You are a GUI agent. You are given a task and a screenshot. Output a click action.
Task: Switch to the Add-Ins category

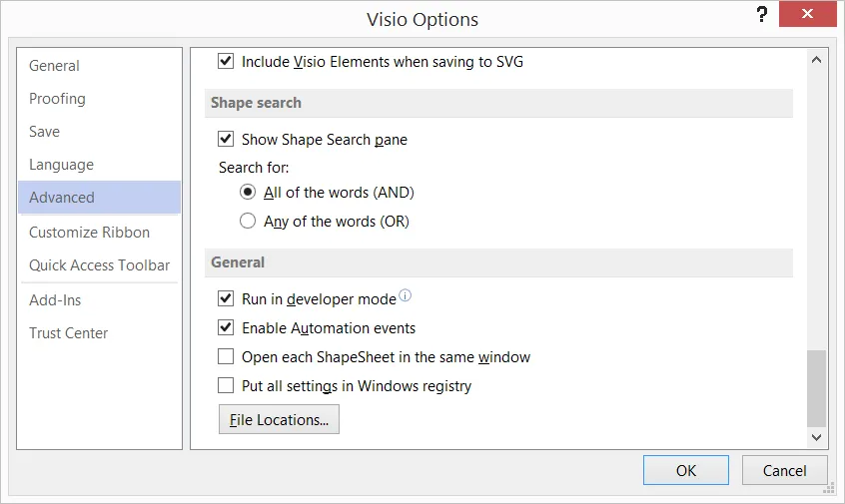click(99, 300)
